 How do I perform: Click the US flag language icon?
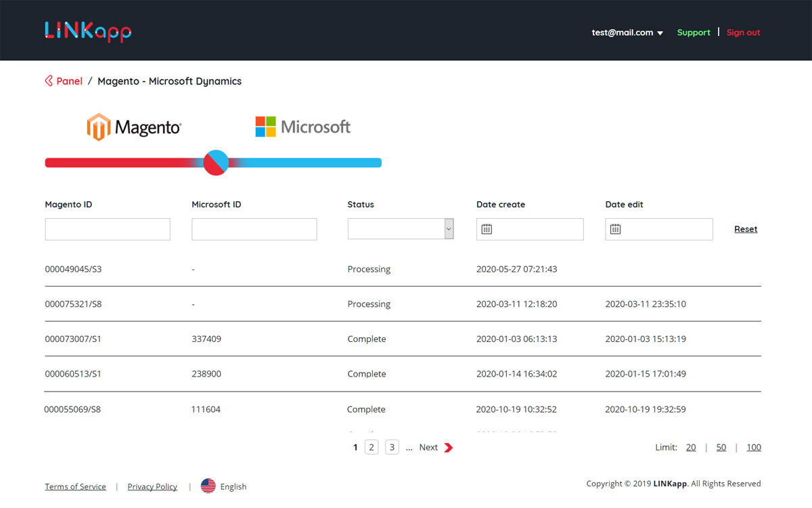pyautogui.click(x=208, y=486)
